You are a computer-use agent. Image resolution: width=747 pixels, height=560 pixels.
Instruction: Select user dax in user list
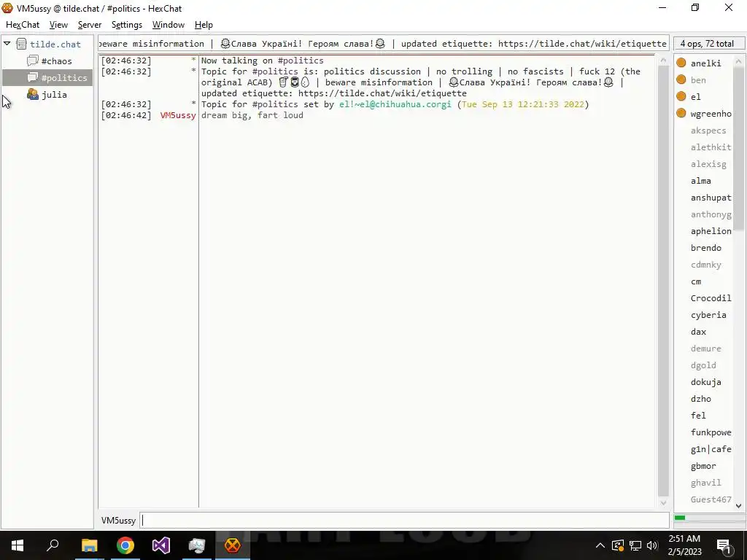(x=698, y=332)
